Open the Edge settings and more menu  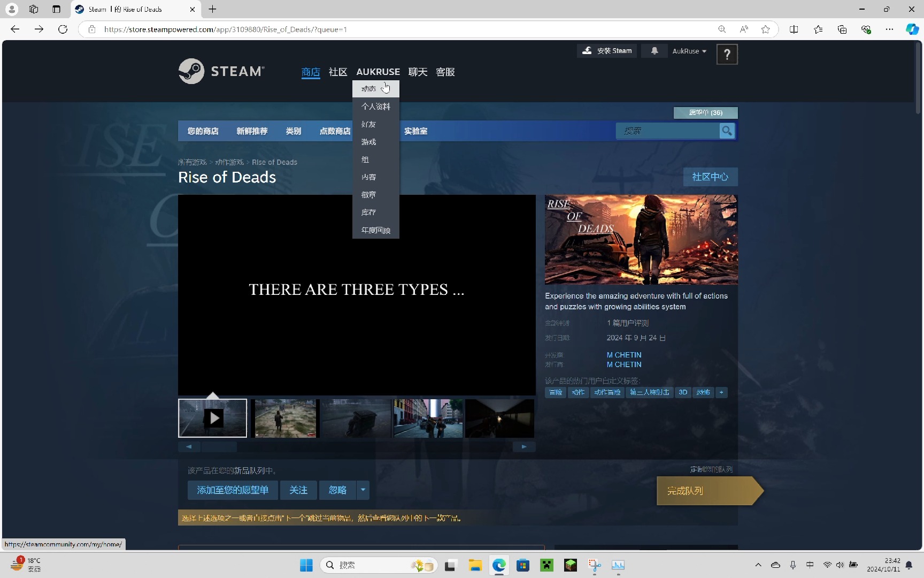tap(889, 29)
